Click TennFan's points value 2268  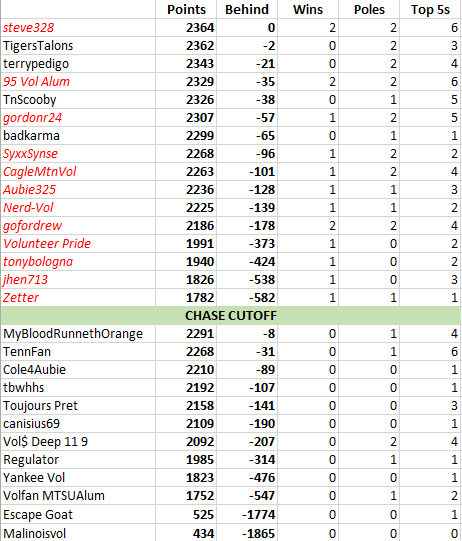pos(186,352)
